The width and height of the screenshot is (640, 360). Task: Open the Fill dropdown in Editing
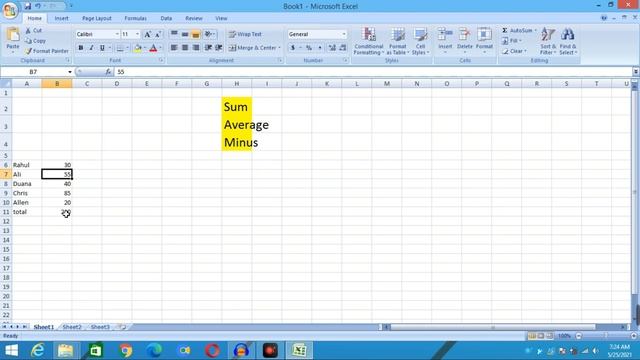point(512,41)
